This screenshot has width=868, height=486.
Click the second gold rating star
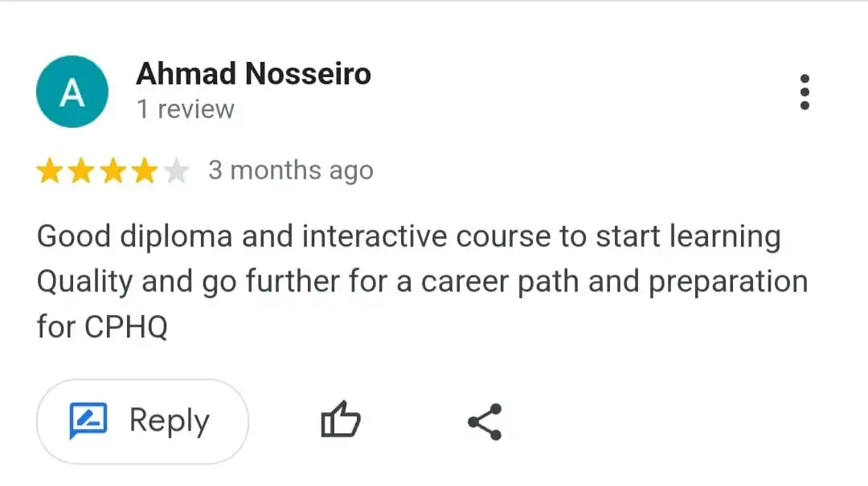pyautogui.click(x=81, y=171)
